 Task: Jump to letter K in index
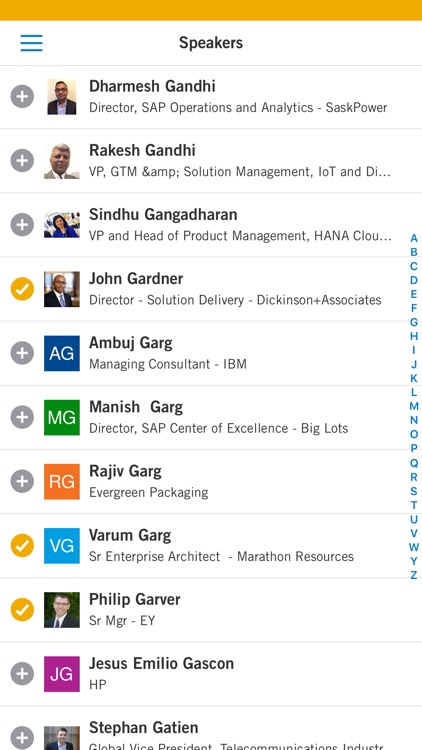click(x=414, y=378)
